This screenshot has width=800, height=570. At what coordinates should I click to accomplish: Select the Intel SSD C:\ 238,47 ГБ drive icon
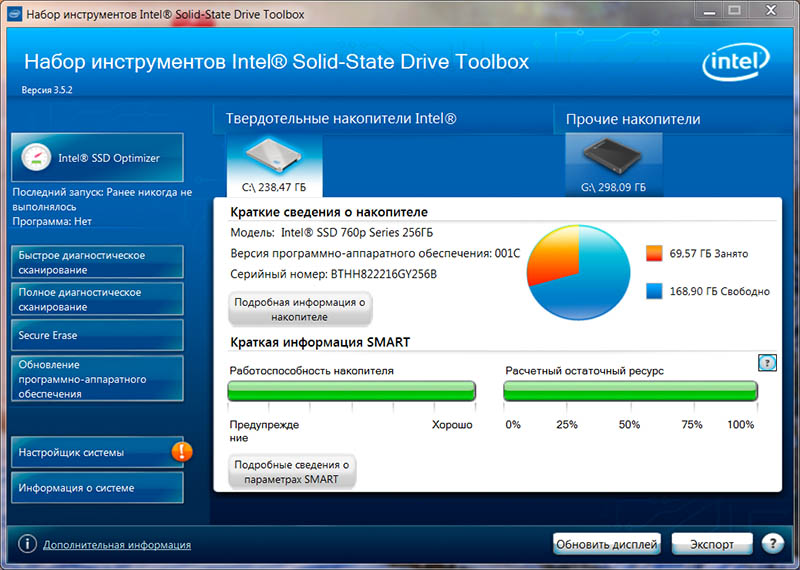coord(274,165)
